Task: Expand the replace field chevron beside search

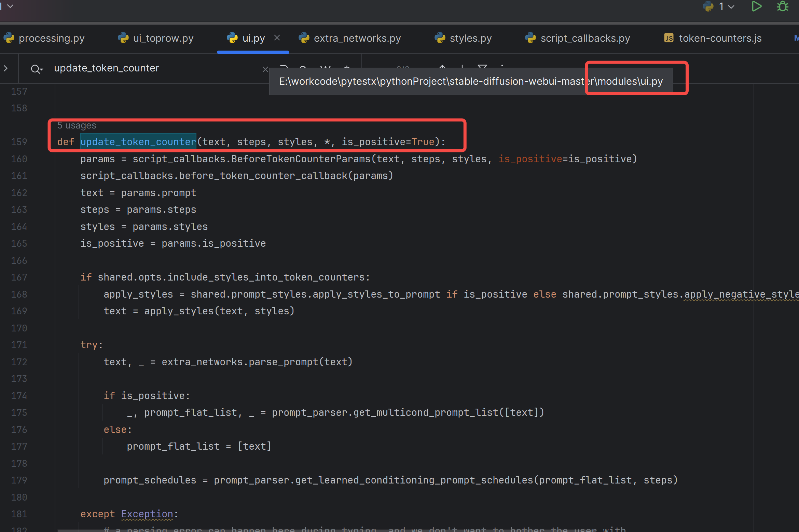Action: (x=6, y=68)
